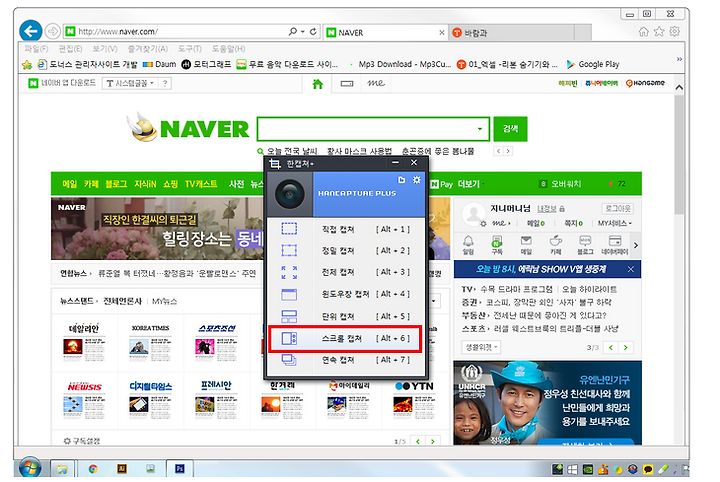Collapse the Naver toolbar with up chevron
The width and height of the screenshot is (720, 482).
point(679,87)
